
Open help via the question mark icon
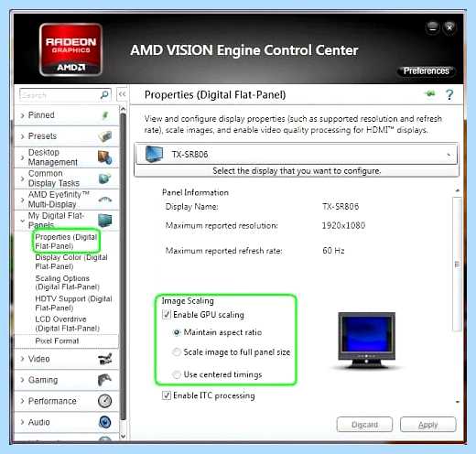tap(449, 94)
